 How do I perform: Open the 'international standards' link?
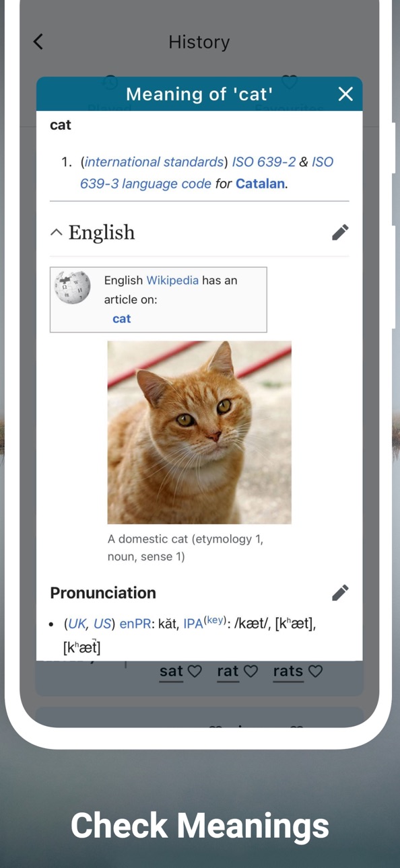click(x=154, y=161)
